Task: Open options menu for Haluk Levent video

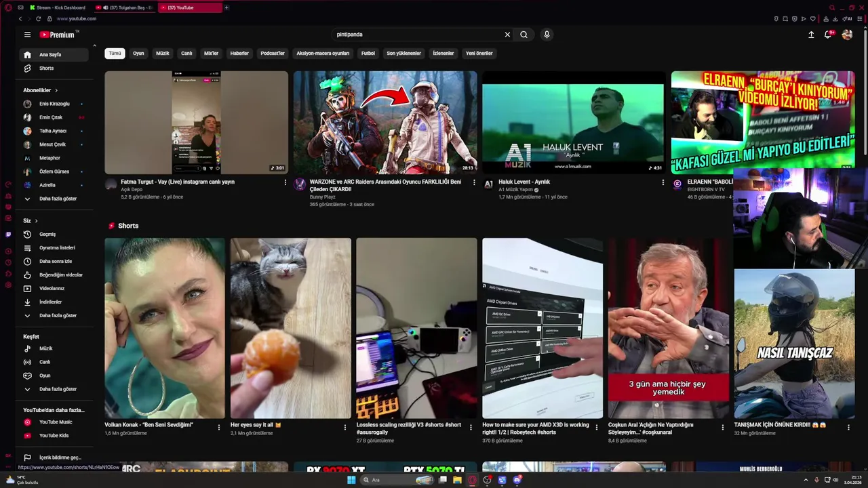Action: tap(663, 182)
